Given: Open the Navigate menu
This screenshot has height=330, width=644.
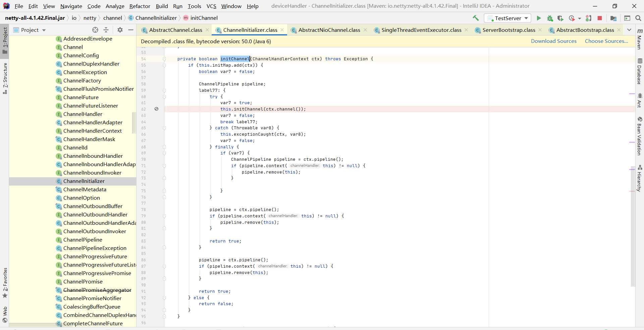Looking at the screenshot, I should [71, 6].
